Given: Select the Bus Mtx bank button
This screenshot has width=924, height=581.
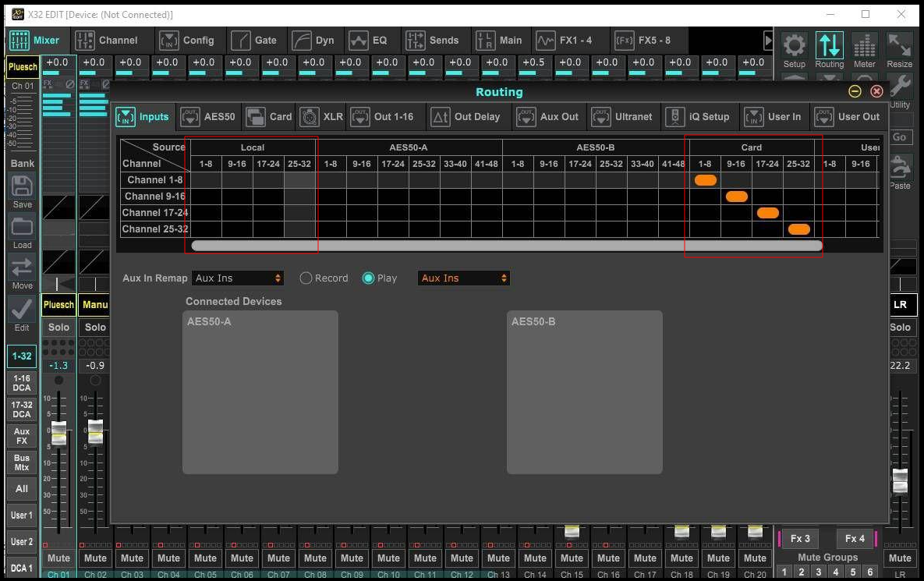Looking at the screenshot, I should (x=22, y=462).
